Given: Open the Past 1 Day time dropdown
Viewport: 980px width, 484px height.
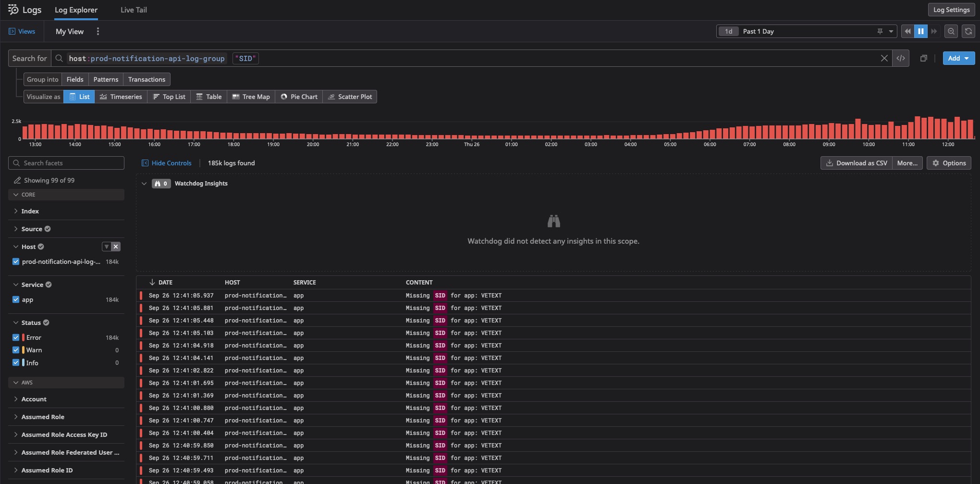Looking at the screenshot, I should [x=807, y=31].
